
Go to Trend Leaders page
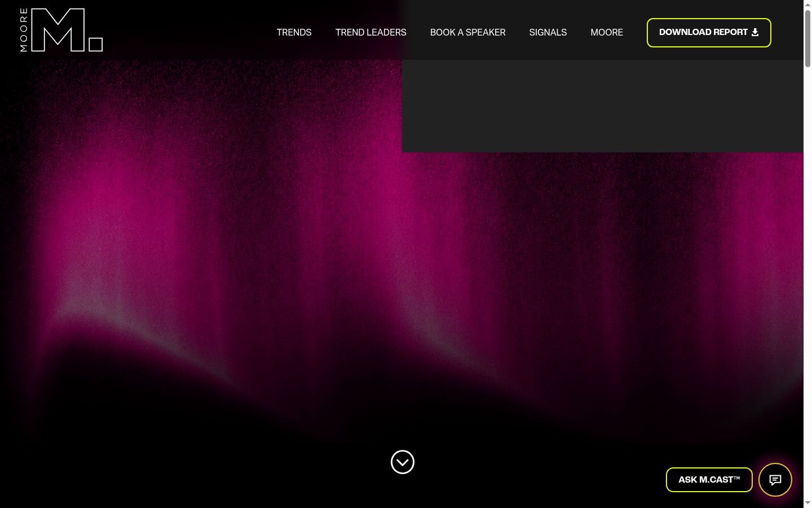[371, 33]
